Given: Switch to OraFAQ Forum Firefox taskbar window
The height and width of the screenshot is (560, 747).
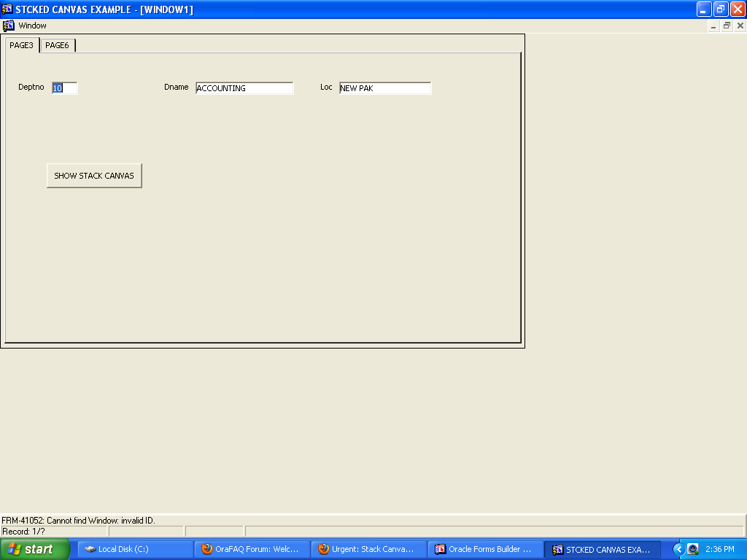Looking at the screenshot, I should point(252,549).
